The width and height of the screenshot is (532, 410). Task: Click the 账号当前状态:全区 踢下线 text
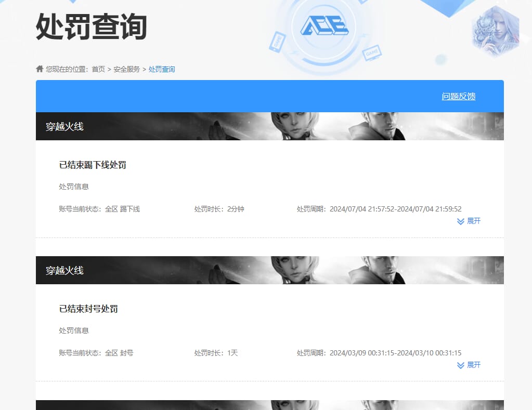pyautogui.click(x=99, y=209)
